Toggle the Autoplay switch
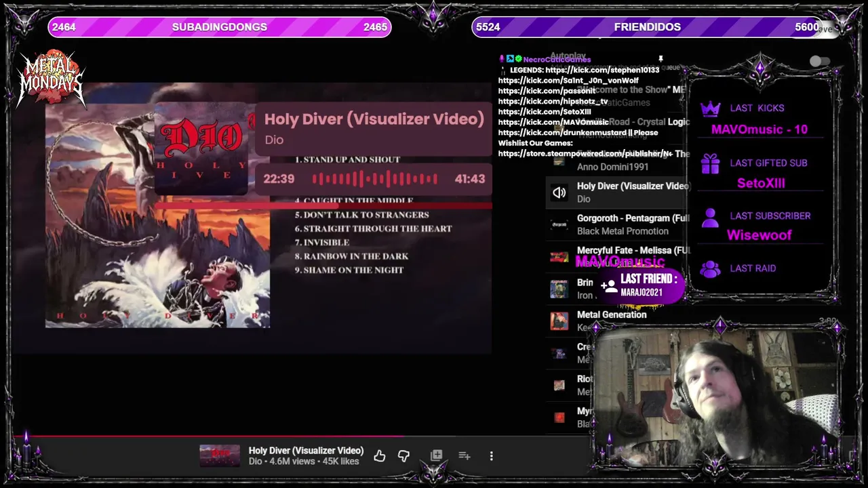 click(x=819, y=62)
